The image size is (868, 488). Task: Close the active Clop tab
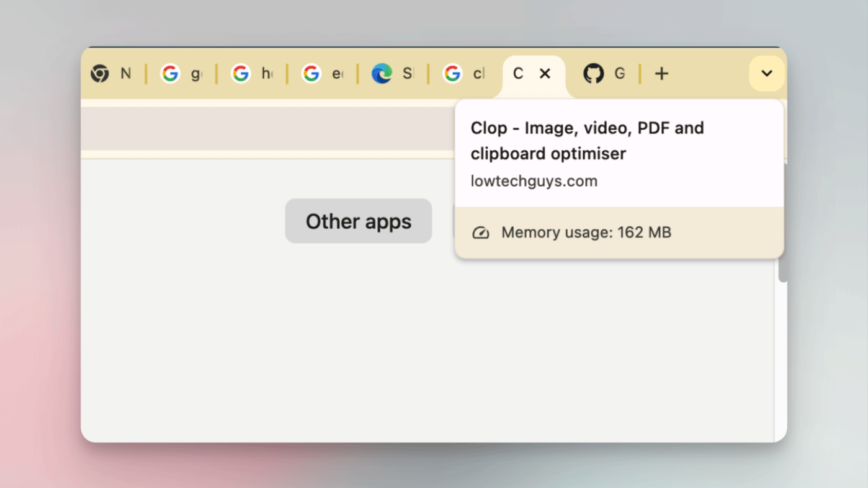pyautogui.click(x=545, y=74)
